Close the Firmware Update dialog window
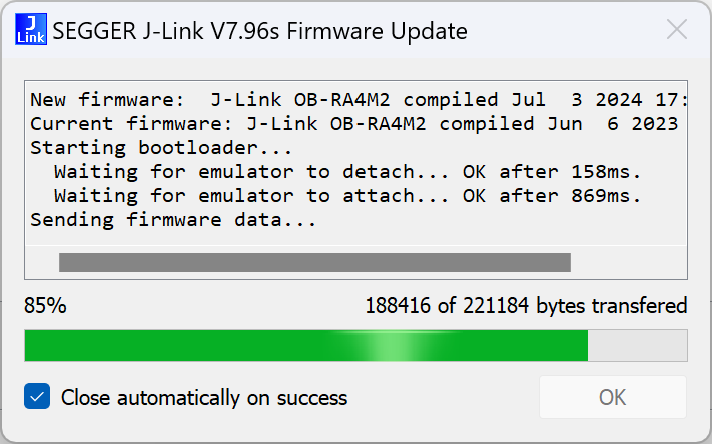Screen dimensions: 712x444 pos(677,30)
